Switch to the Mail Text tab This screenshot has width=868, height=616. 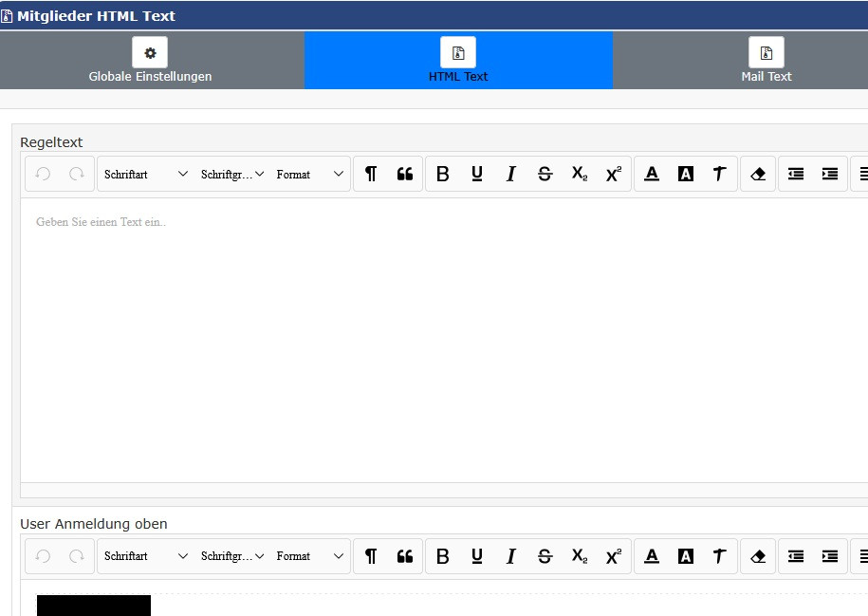click(x=766, y=60)
